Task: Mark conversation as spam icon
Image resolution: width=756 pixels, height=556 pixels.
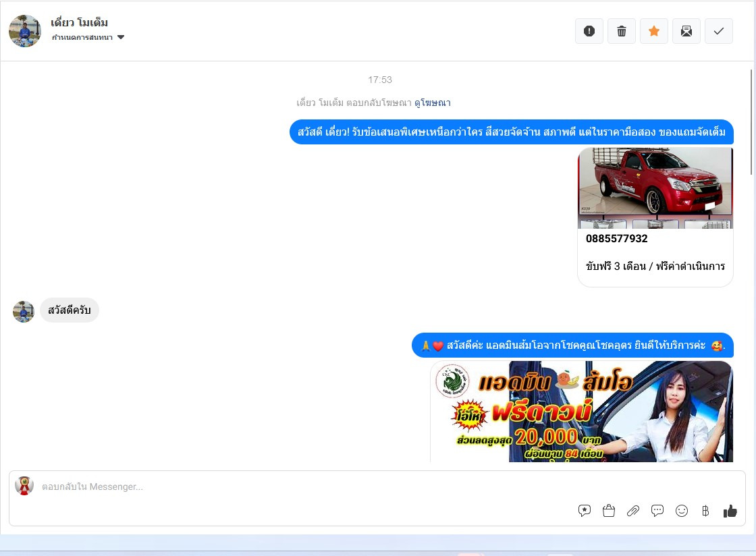Action: [x=589, y=31]
